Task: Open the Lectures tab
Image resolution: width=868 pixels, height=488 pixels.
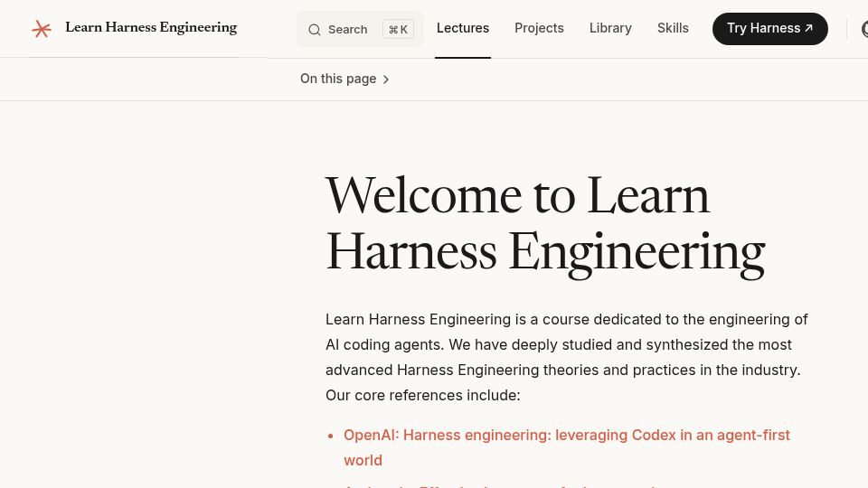Action: [463, 28]
